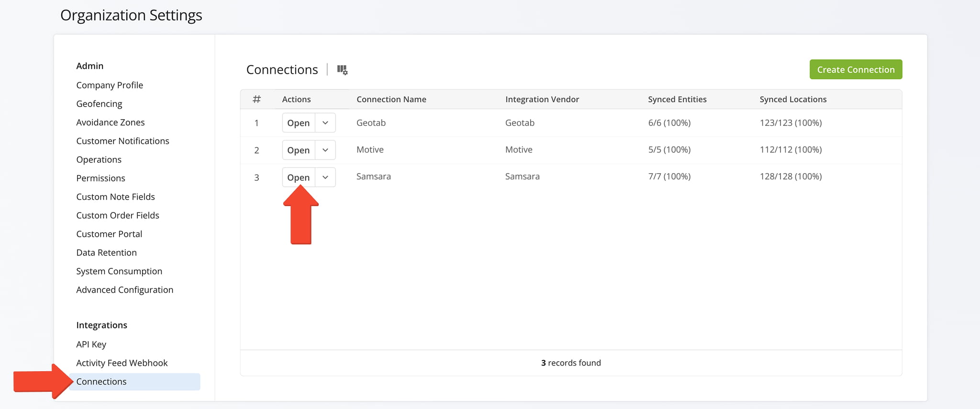Click the Synced Locations column header
The image size is (980, 409).
pyautogui.click(x=793, y=99)
